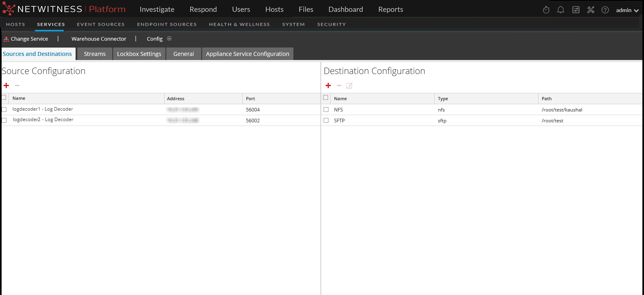Image resolution: width=644 pixels, height=295 pixels.
Task: Open the notifications bell icon
Action: pyautogui.click(x=561, y=10)
